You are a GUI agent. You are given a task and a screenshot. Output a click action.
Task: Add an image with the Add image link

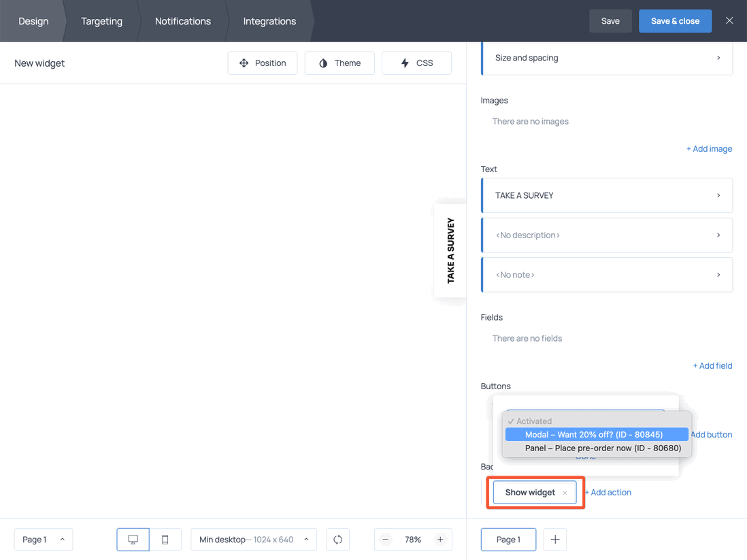pyautogui.click(x=710, y=148)
